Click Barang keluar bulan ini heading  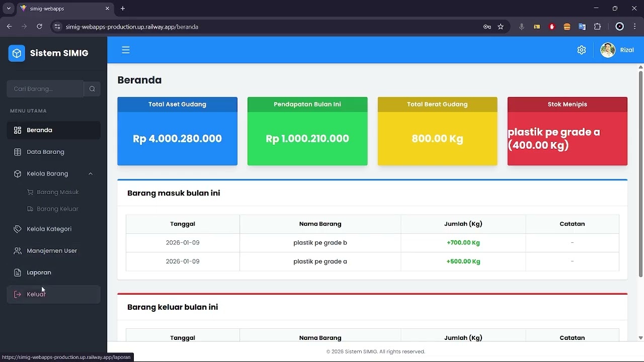tap(173, 307)
